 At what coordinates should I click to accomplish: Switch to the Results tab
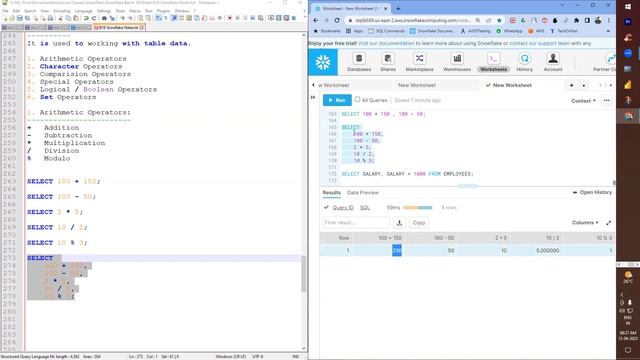[331, 192]
